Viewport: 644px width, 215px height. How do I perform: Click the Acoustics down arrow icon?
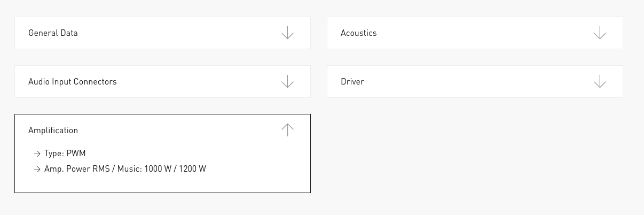coord(600,33)
